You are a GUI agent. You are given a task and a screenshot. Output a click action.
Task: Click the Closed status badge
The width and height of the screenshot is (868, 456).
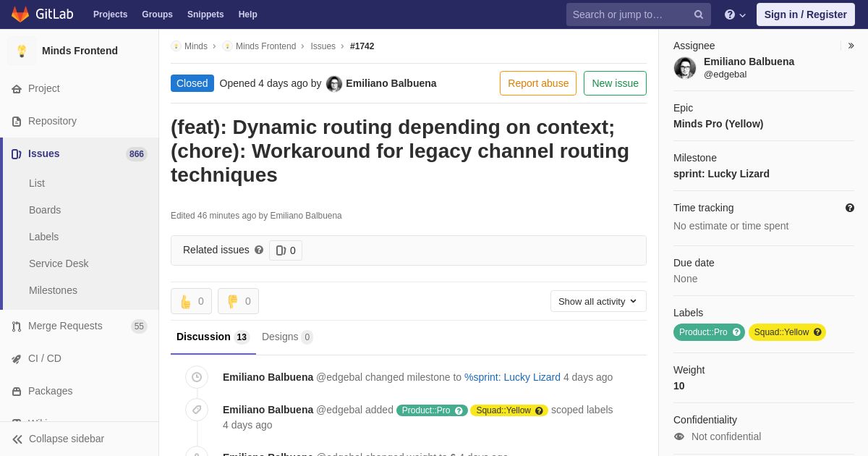click(192, 83)
